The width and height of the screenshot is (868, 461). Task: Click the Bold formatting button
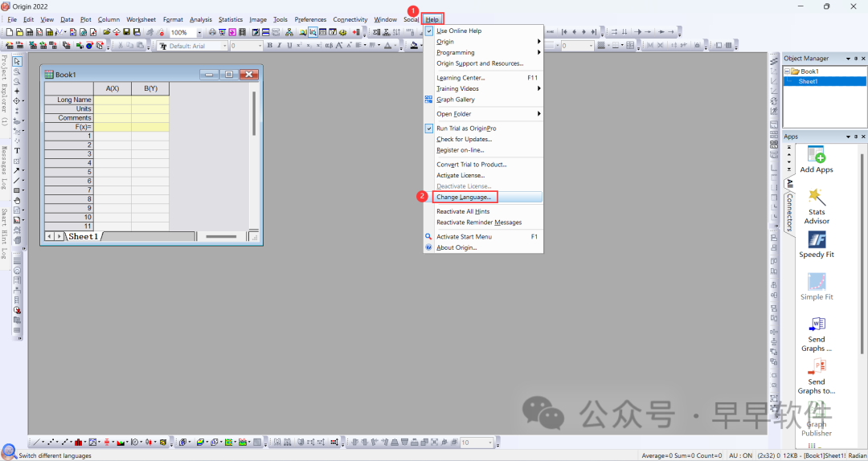tap(269, 46)
